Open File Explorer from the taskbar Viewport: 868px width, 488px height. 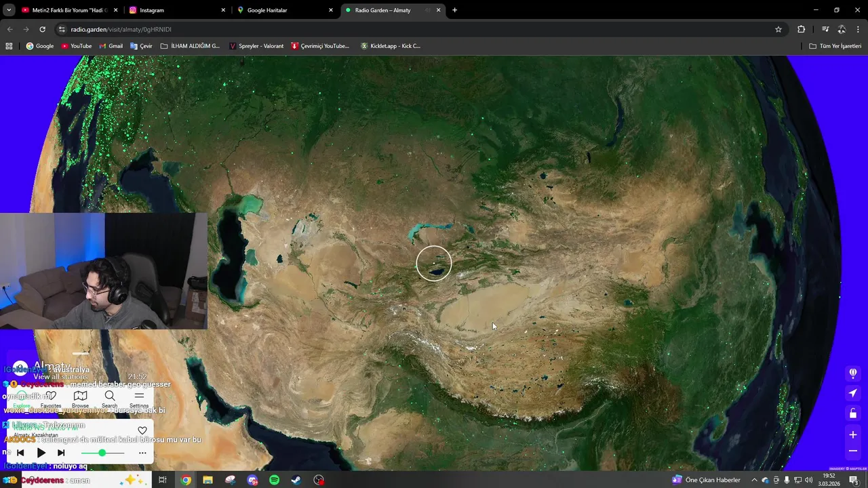pyautogui.click(x=208, y=480)
